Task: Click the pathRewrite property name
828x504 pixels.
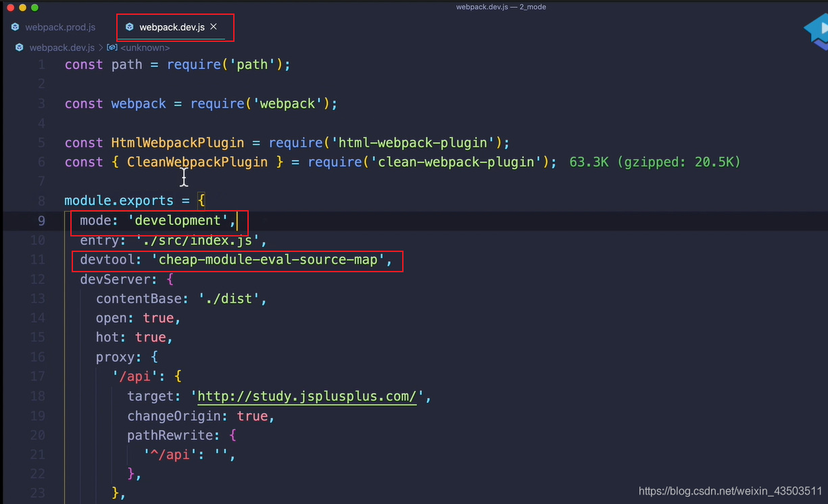Action: coord(170,435)
